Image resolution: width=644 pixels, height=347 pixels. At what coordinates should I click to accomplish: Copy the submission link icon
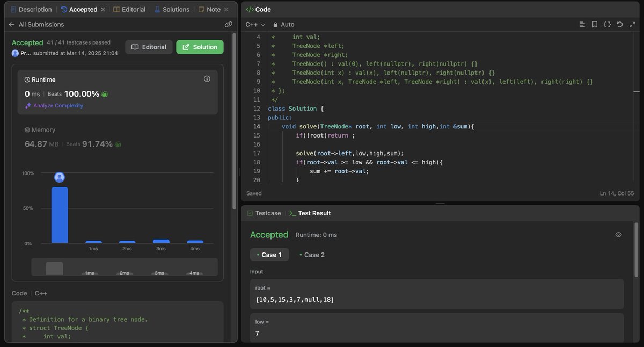tap(228, 24)
